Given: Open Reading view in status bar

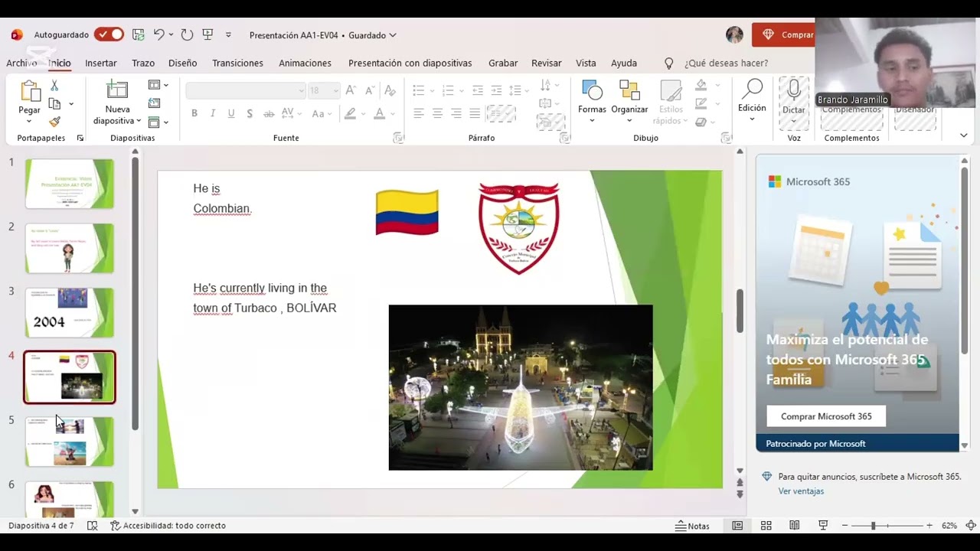Looking at the screenshot, I should pos(795,526).
